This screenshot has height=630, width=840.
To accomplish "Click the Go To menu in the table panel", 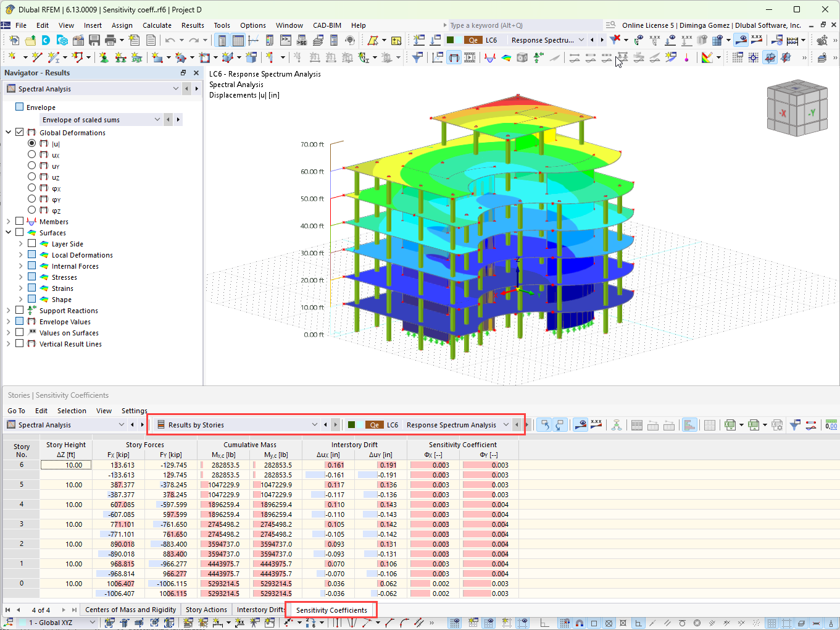I will pos(16,410).
